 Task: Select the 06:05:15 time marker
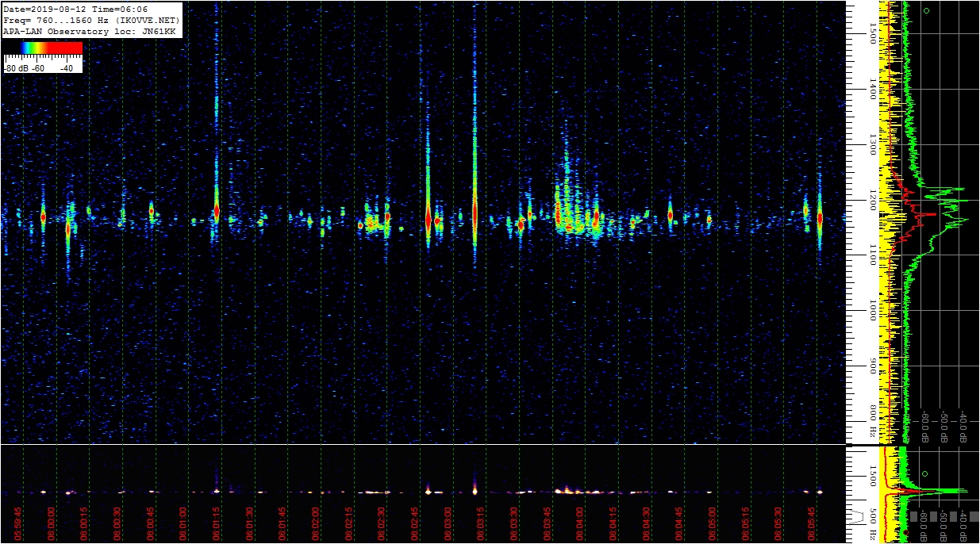click(x=745, y=522)
